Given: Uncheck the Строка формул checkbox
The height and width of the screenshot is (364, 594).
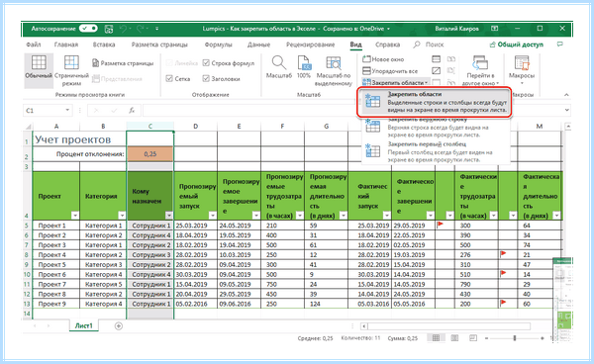Looking at the screenshot, I should pos(206,63).
